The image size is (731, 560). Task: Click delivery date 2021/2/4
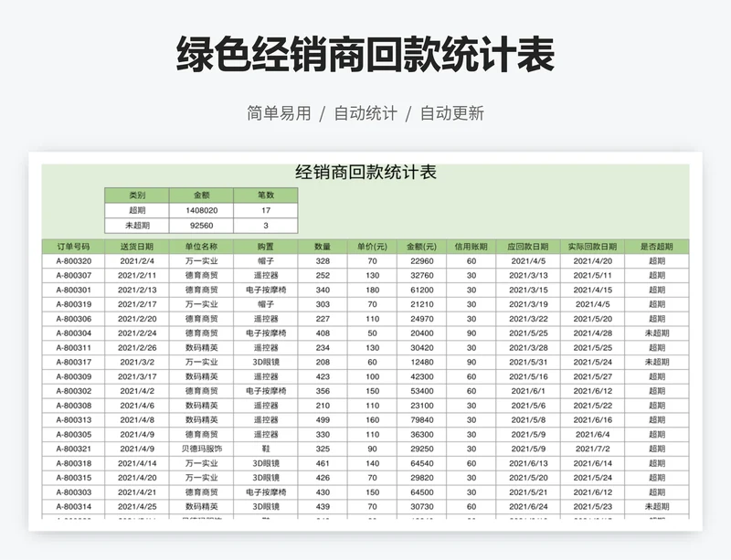[137, 261]
